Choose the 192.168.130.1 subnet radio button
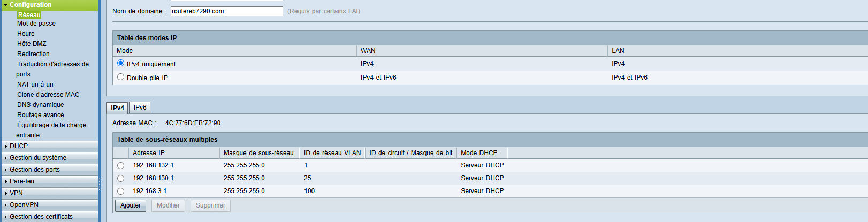The width and height of the screenshot is (868, 222). pyautogui.click(x=120, y=179)
